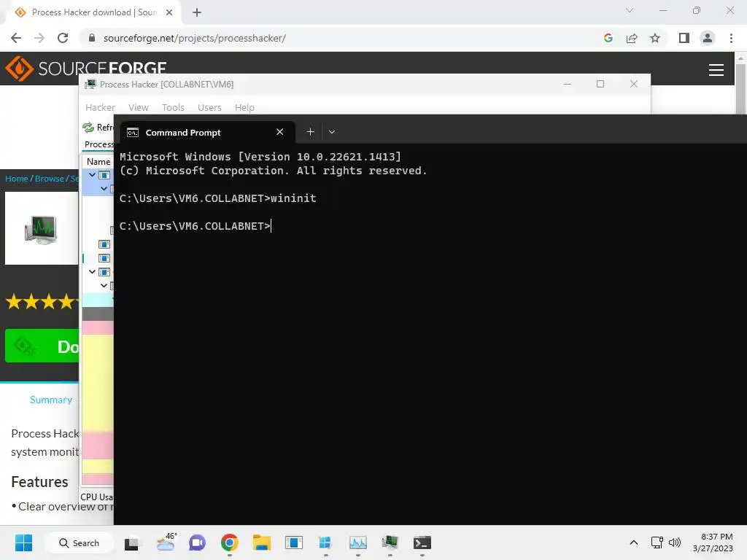747x560 pixels.
Task: Click the Features heading on SourceForge
Action: pyautogui.click(x=39, y=482)
